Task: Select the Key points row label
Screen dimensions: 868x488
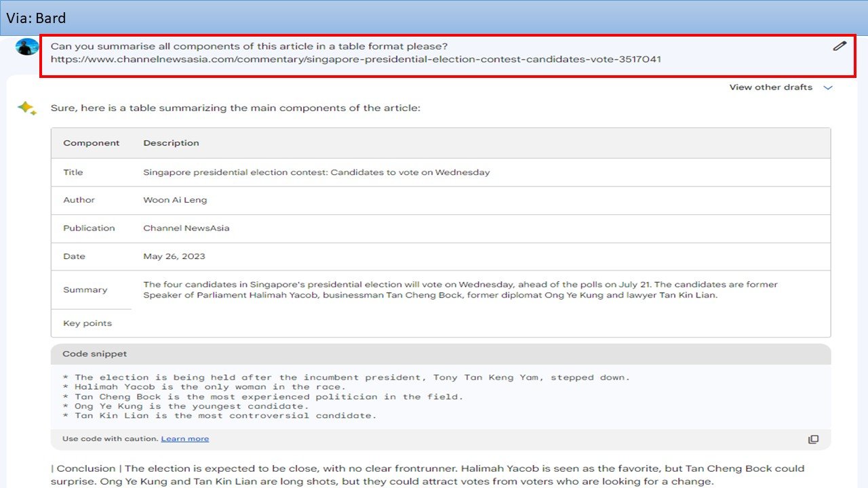Action: click(x=87, y=323)
